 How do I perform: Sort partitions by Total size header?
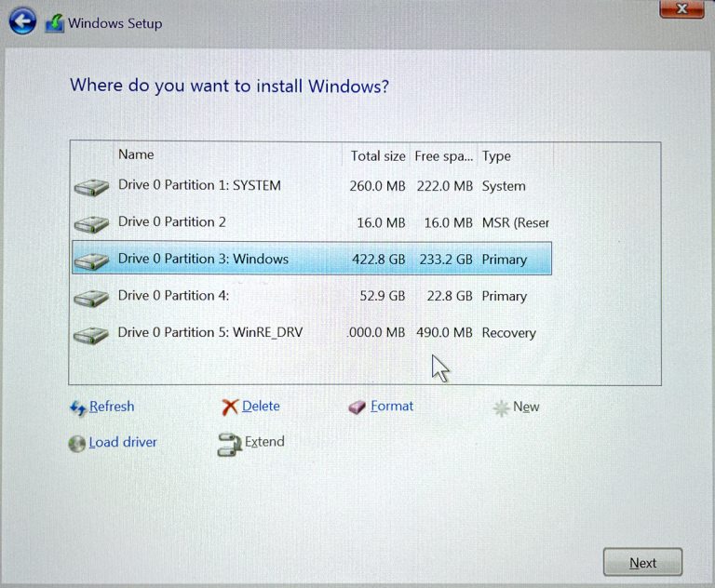(377, 156)
